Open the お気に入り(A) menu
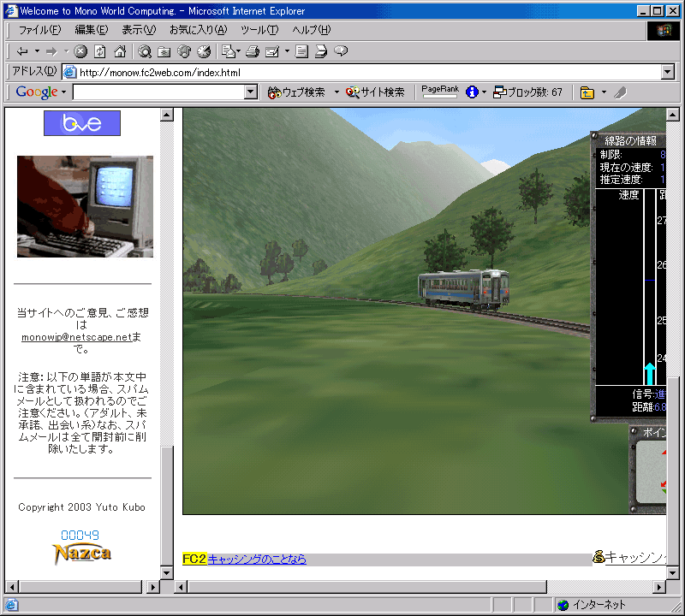The width and height of the screenshot is (685, 616). [x=199, y=30]
